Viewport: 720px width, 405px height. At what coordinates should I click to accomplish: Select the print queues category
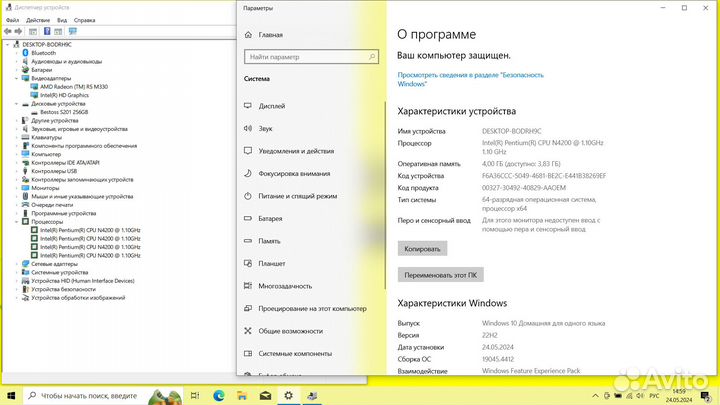click(52, 205)
